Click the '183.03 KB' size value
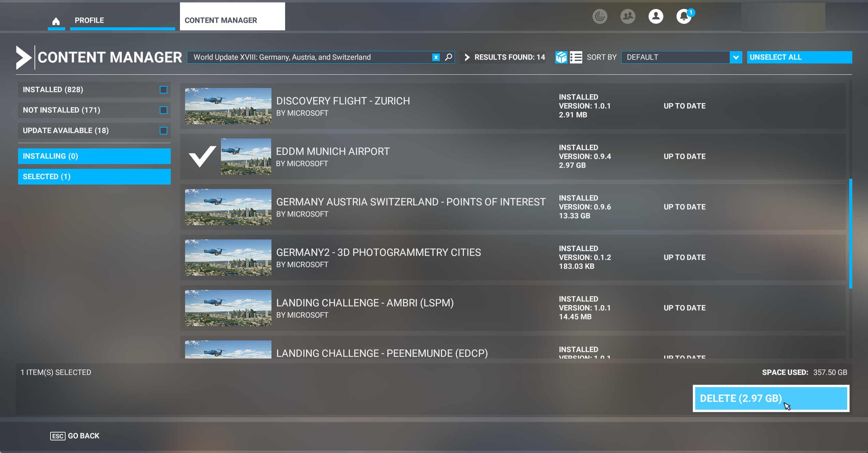The width and height of the screenshot is (868, 453). (x=576, y=266)
